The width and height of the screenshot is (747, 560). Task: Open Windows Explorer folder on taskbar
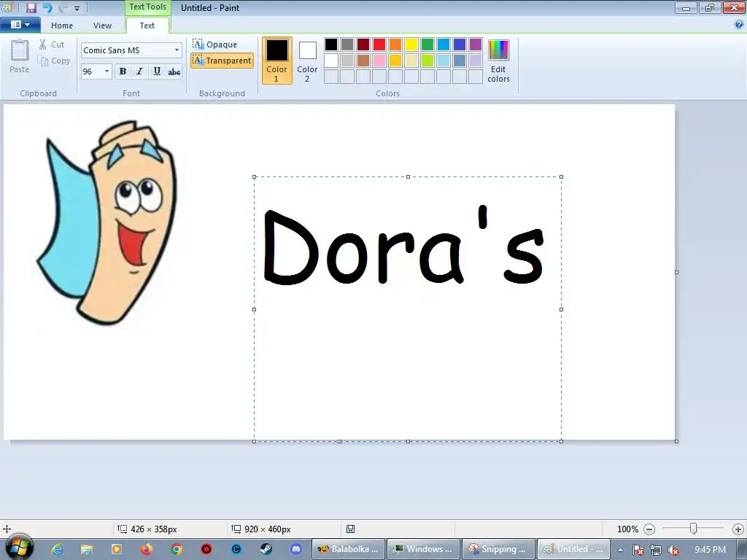coord(86,549)
